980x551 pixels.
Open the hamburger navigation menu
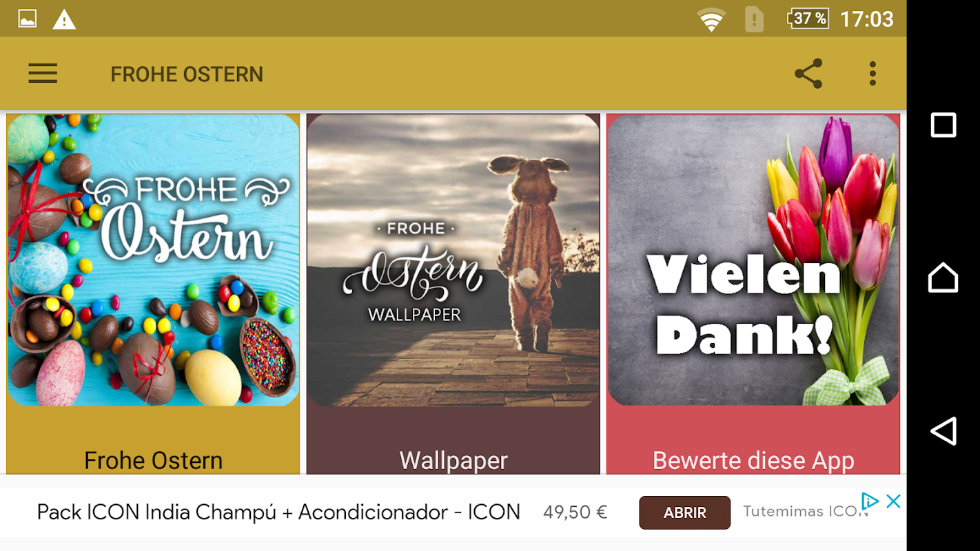(43, 74)
